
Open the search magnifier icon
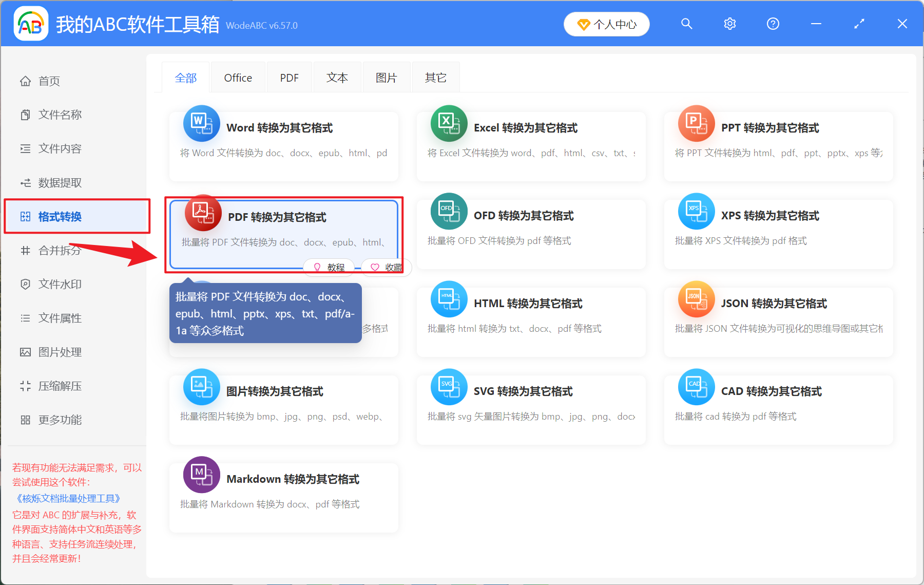[687, 24]
